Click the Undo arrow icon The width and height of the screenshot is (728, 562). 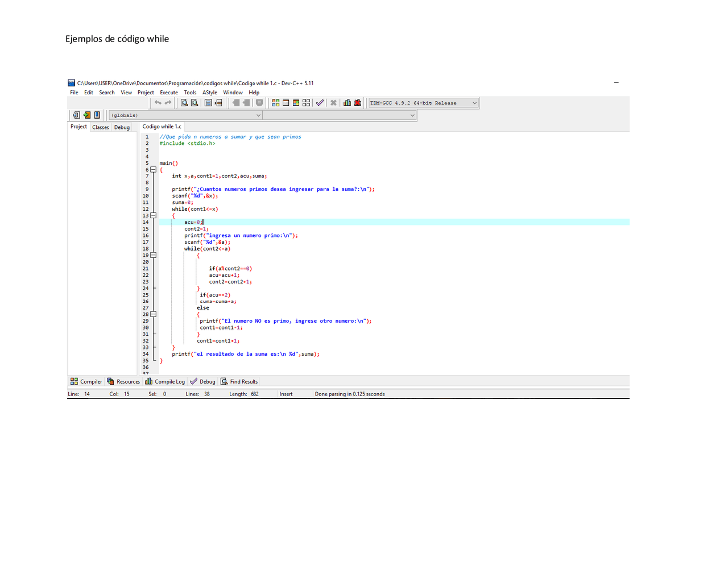pyautogui.click(x=157, y=103)
